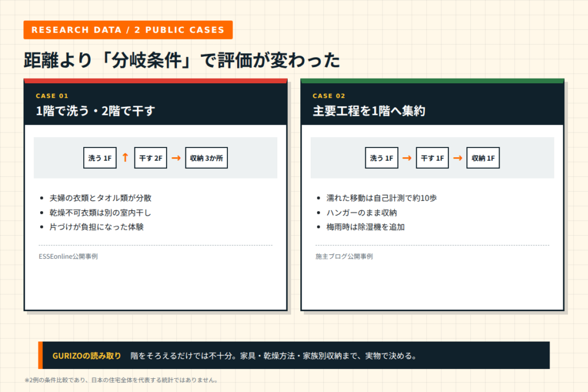
Task: Click bullet 夫婦の衣類とタオル類が分散
Action: click(x=100, y=198)
